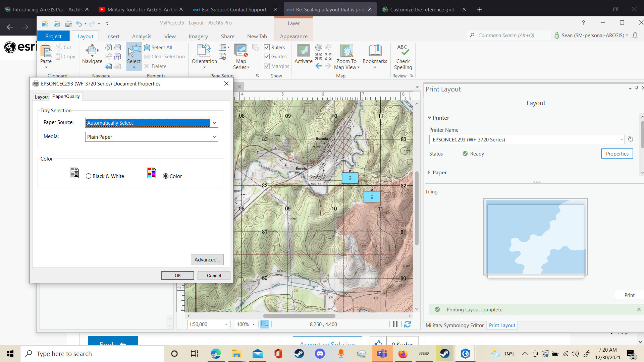Refresh the layout view
644x362 pixels.
(407, 324)
